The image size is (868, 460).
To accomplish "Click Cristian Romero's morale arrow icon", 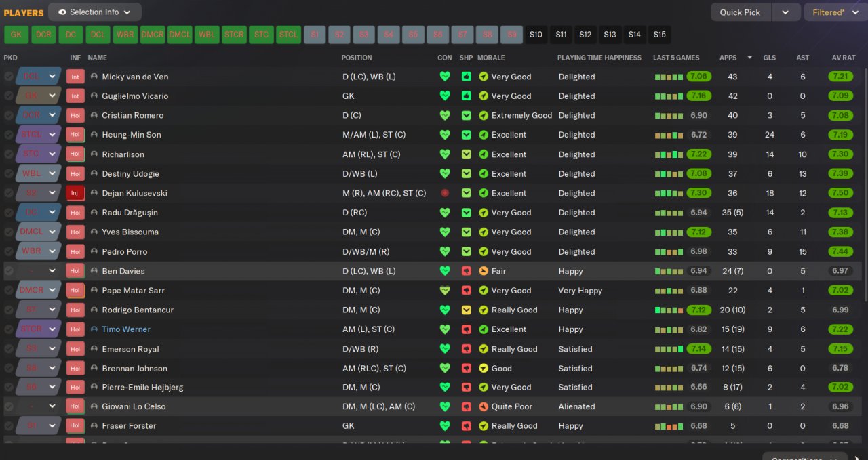I will [483, 115].
